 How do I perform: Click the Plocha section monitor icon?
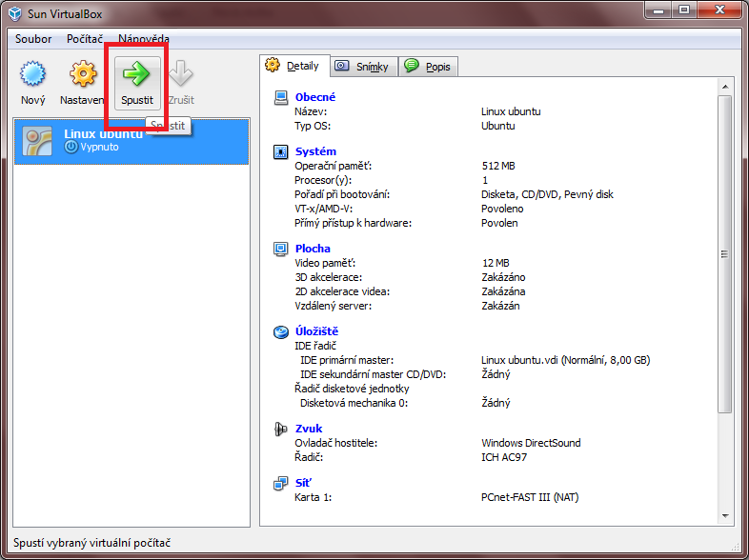[x=281, y=249]
